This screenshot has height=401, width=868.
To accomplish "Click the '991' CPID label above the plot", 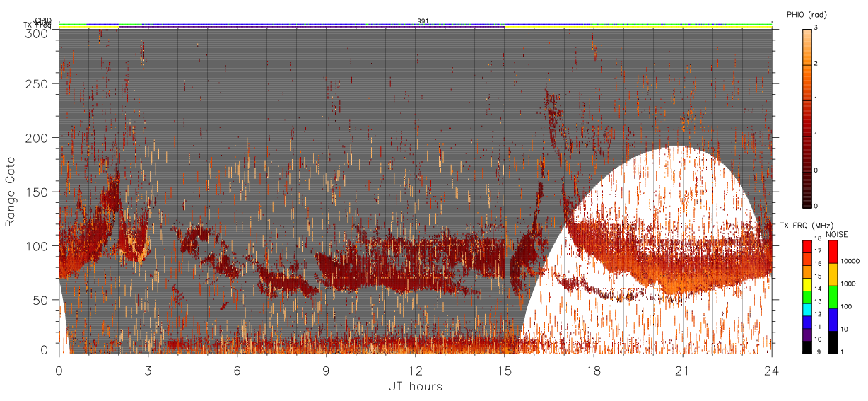I will 423,21.
